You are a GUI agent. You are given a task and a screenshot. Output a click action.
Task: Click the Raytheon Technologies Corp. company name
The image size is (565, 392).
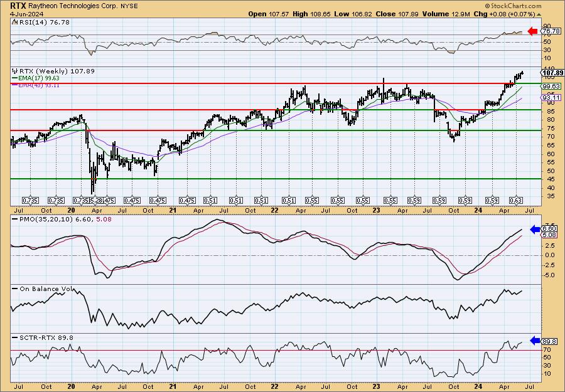tap(73, 6)
